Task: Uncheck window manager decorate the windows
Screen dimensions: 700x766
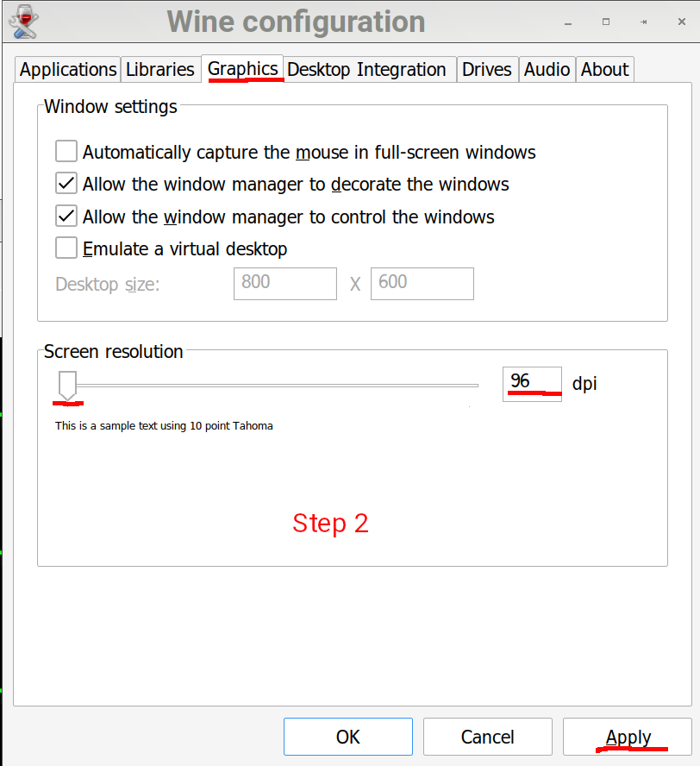Action: point(66,183)
